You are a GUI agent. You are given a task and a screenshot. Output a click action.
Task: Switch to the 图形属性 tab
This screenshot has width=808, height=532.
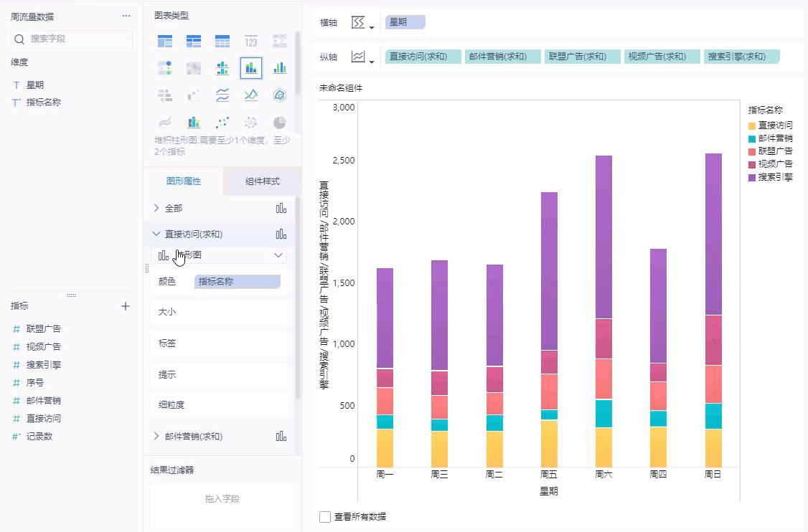point(184,181)
